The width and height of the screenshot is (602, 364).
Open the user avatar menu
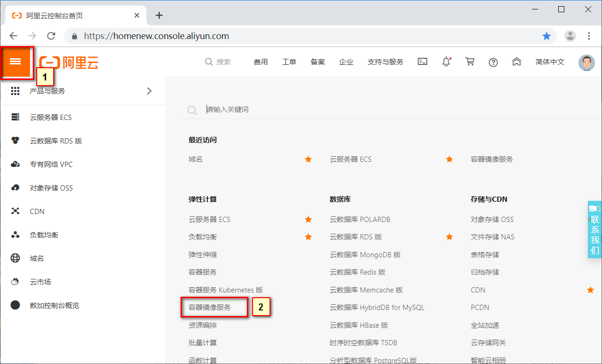coord(586,62)
